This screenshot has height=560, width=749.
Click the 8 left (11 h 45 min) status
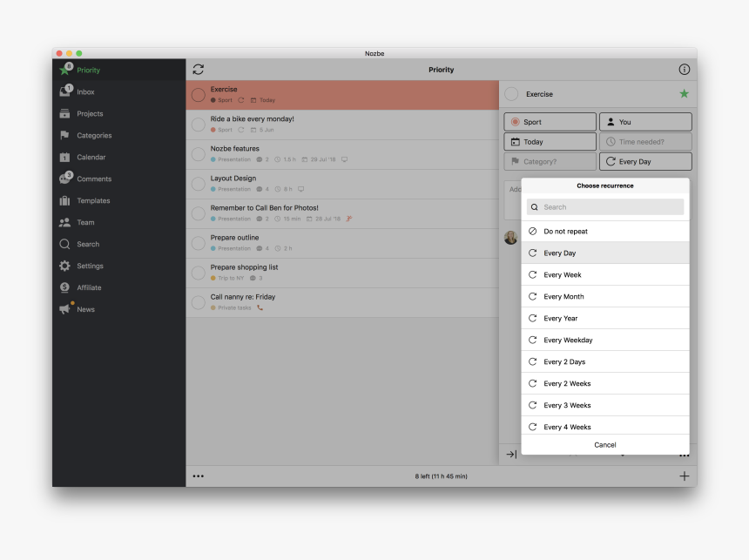441,476
